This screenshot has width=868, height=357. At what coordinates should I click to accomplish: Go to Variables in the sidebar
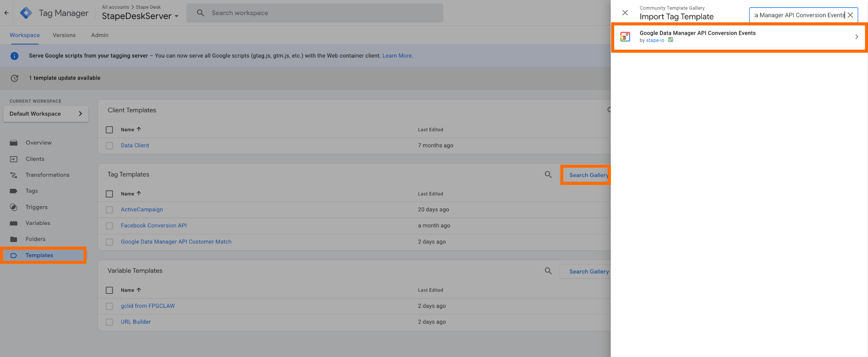coord(38,223)
